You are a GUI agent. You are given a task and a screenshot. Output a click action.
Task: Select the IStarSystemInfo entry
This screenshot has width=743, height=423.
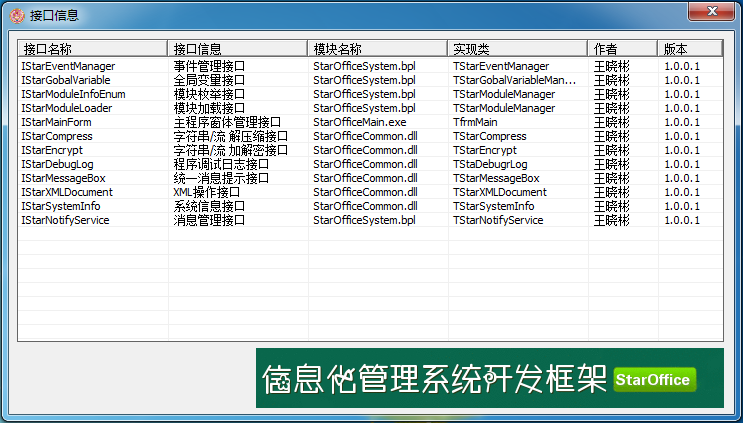61,206
